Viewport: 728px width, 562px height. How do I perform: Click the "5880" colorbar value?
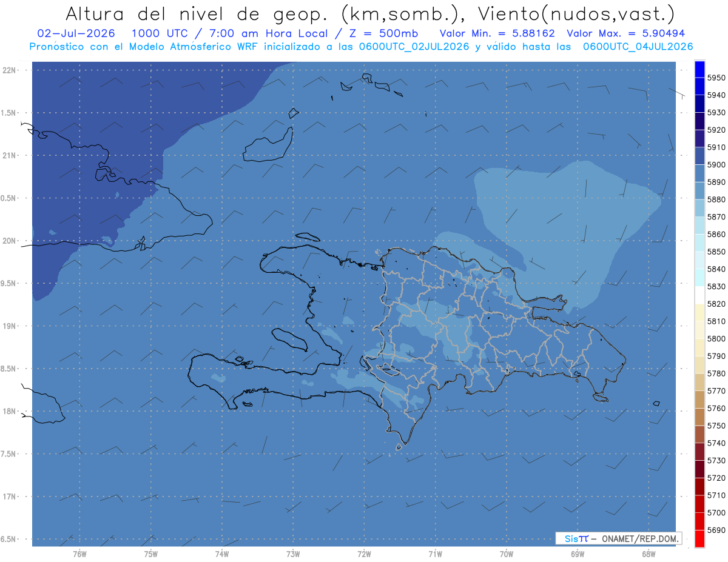716,199
